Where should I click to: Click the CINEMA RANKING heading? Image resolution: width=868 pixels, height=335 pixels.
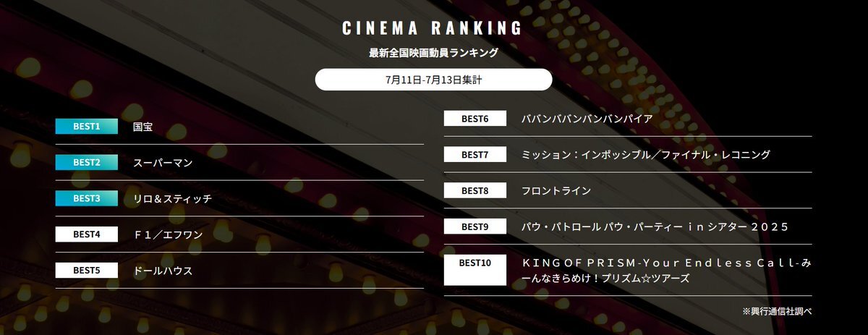click(433, 29)
